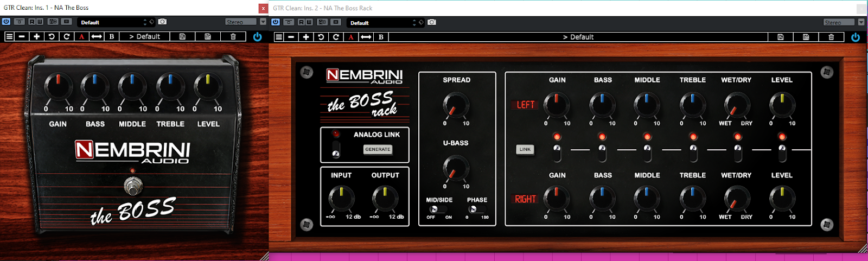Undo last change in The Boss Rack window
The height and width of the screenshot is (261, 868).
coord(321,37)
